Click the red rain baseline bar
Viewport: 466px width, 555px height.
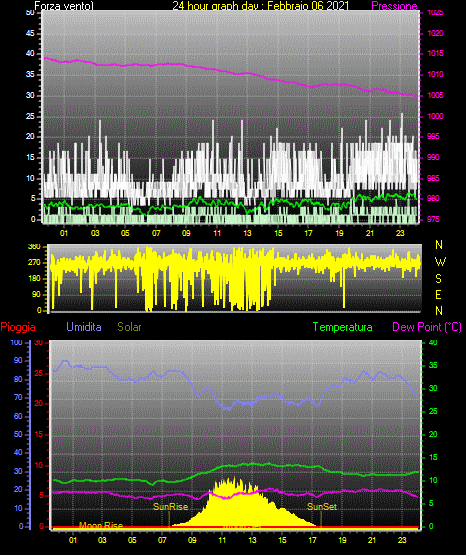pos(235,528)
